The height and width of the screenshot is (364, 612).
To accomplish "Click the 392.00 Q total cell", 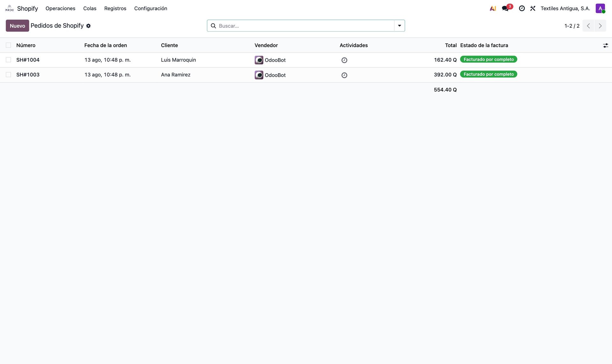I will click(x=445, y=75).
